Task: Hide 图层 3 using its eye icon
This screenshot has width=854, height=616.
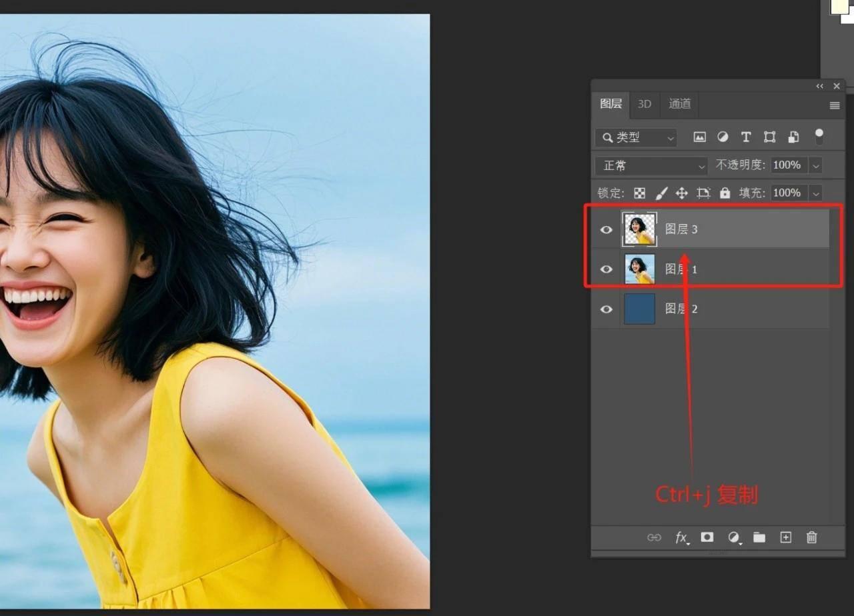Action: (606, 230)
